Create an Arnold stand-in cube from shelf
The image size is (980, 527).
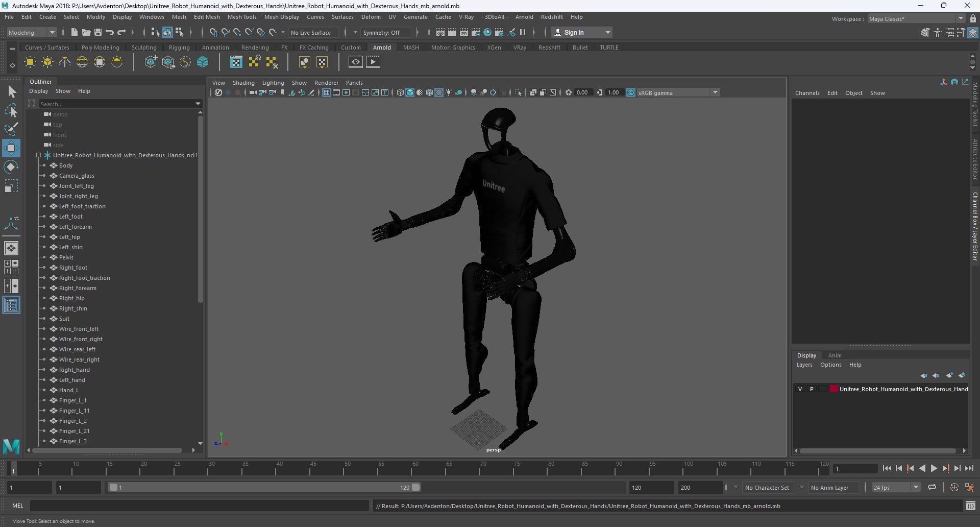pos(151,62)
